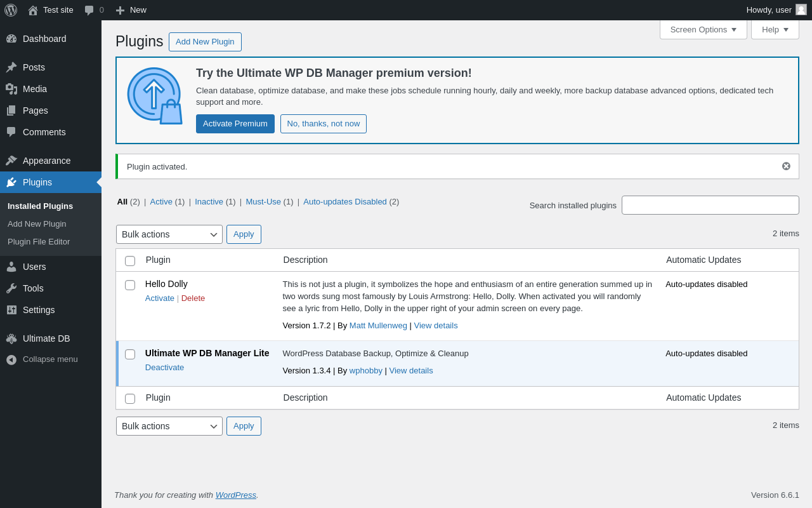Filter plugins by Active
Screen dimensions: 812x508
(161, 202)
